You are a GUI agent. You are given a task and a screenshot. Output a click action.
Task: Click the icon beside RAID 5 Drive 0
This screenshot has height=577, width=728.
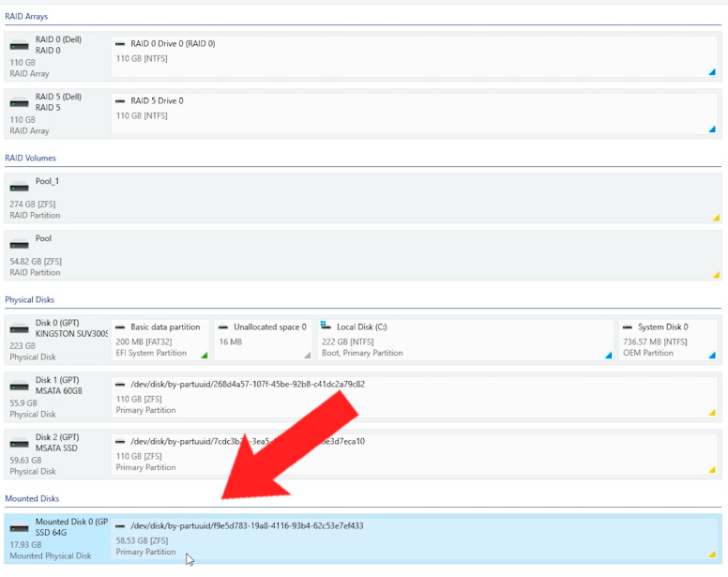pyautogui.click(x=120, y=100)
